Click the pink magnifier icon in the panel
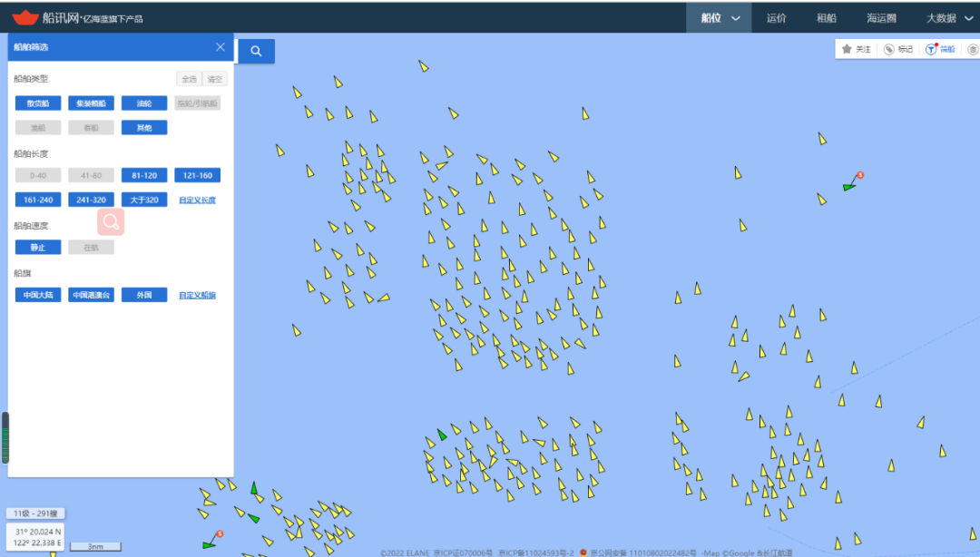The image size is (980, 557). coord(111,221)
